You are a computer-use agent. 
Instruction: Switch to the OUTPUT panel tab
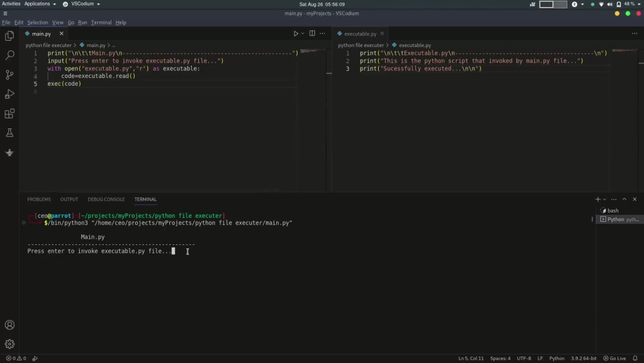69,199
